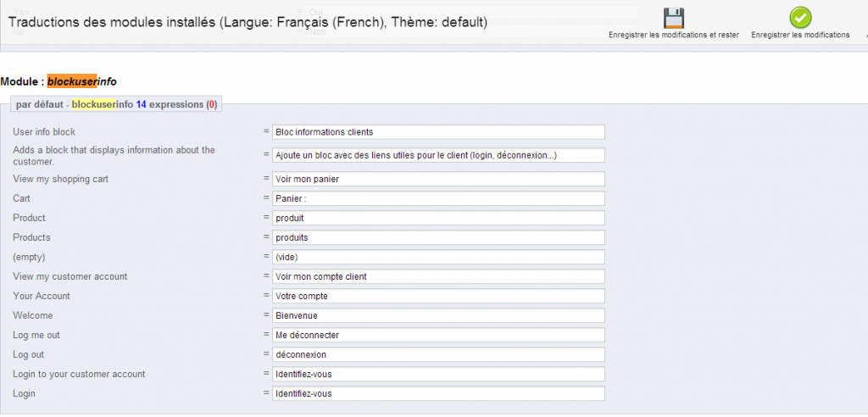Focus the 'produits' plural translation field

438,237
